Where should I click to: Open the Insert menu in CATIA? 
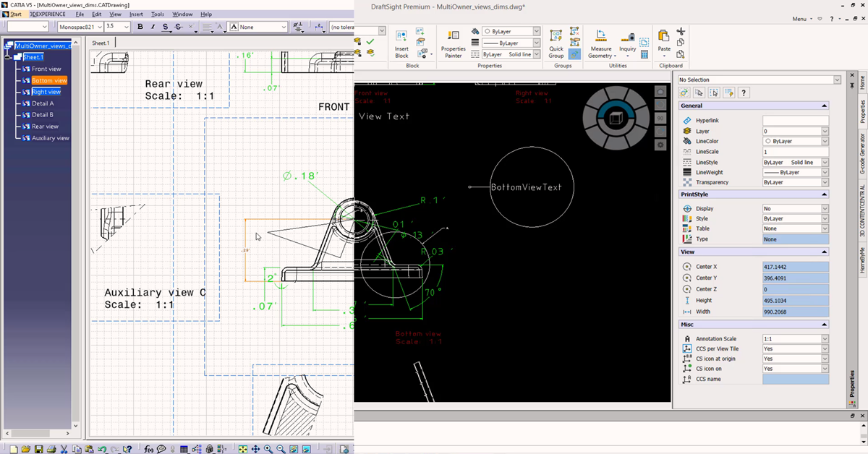pyautogui.click(x=136, y=14)
